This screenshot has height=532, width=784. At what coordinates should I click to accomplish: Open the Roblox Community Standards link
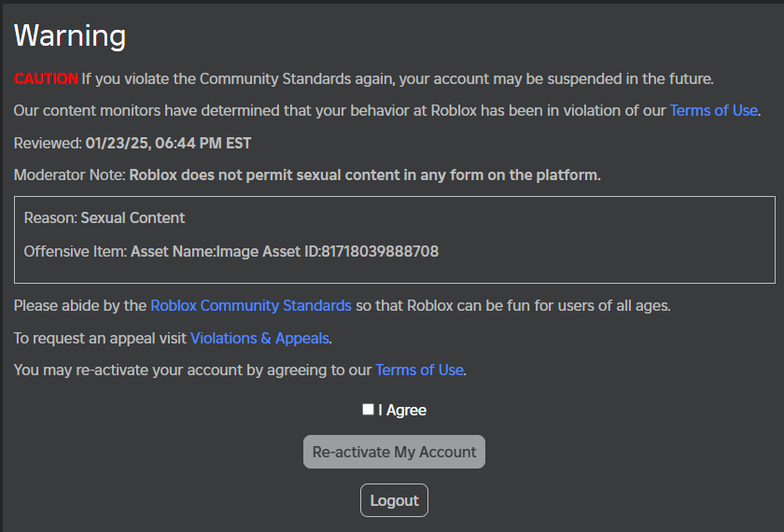point(251,305)
